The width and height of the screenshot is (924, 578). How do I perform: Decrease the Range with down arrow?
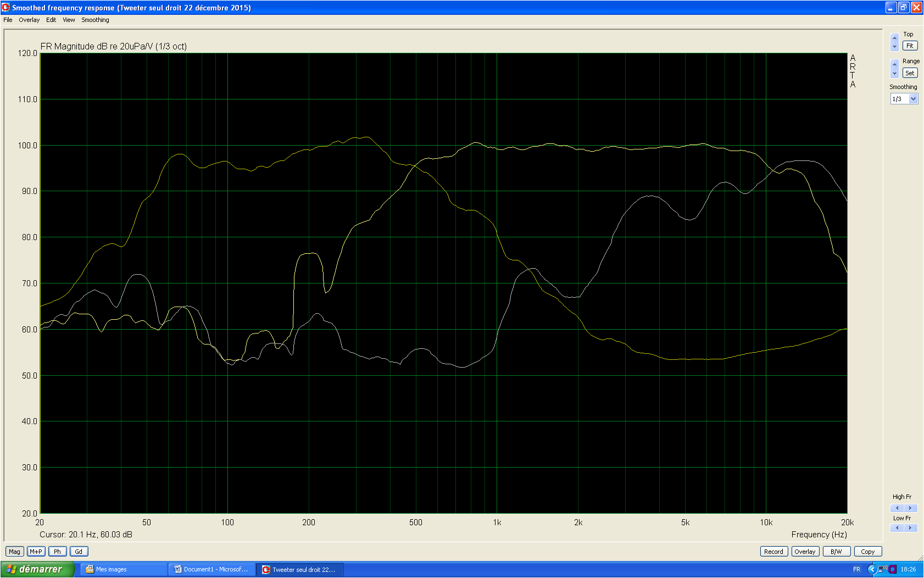[x=894, y=74]
